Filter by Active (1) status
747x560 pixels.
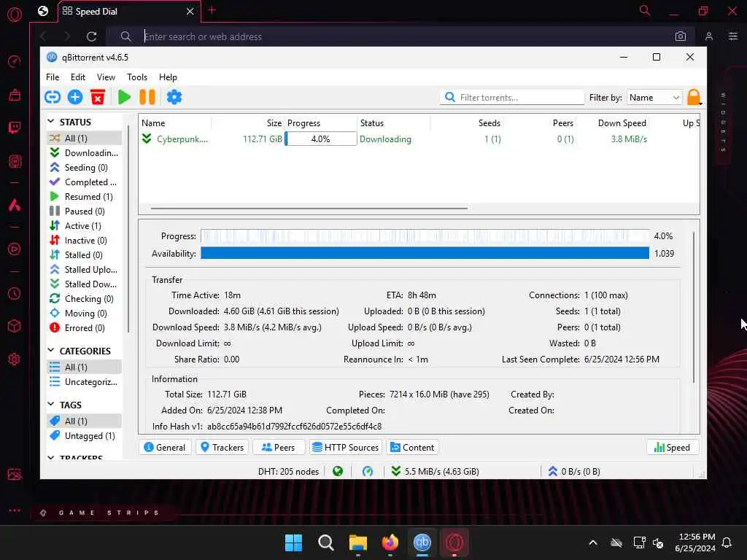tap(85, 226)
